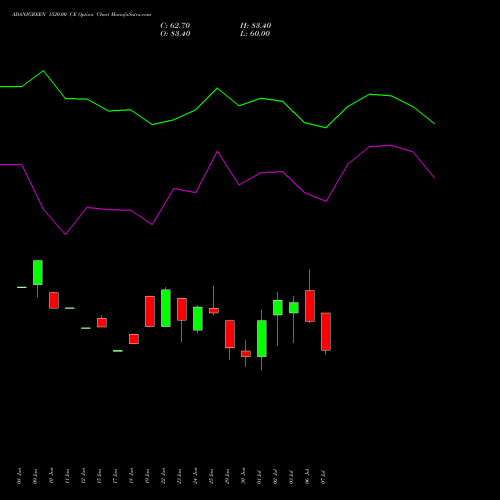Click the last red candle for 07 Jul
The height and width of the screenshot is (500, 500).
tap(326, 332)
